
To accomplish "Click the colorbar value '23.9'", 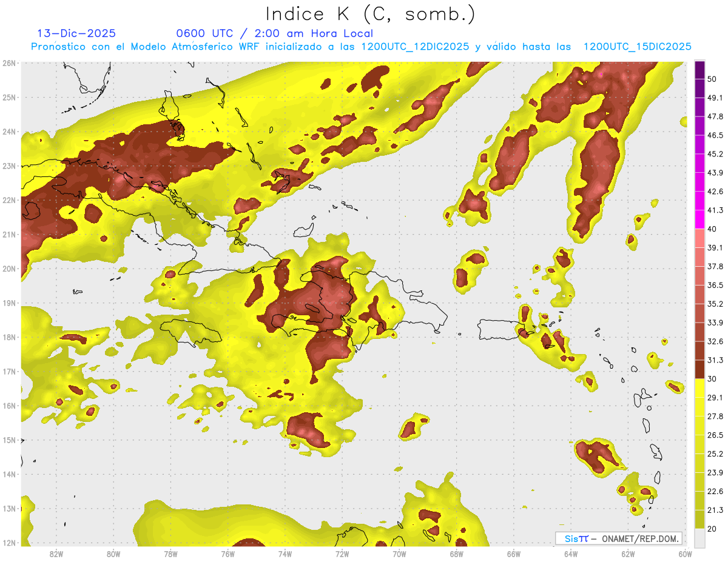I will 715,472.
